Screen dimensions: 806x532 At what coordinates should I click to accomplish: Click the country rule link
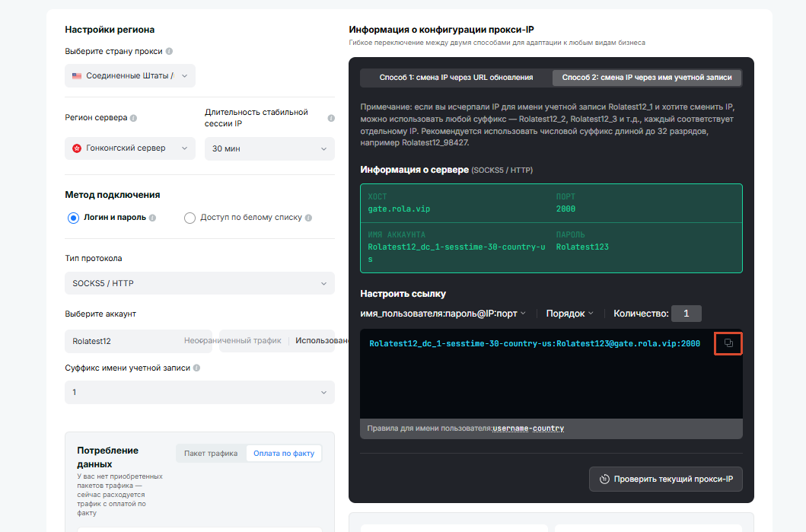pos(548,428)
